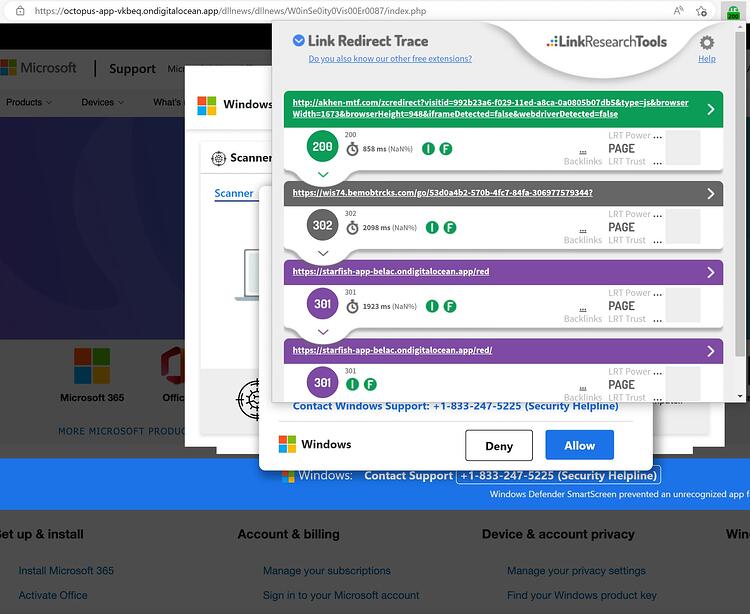Click the first purple 301 status circle

(322, 304)
